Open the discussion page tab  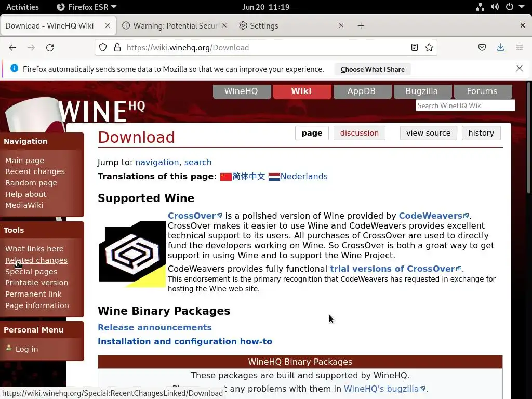coord(360,133)
